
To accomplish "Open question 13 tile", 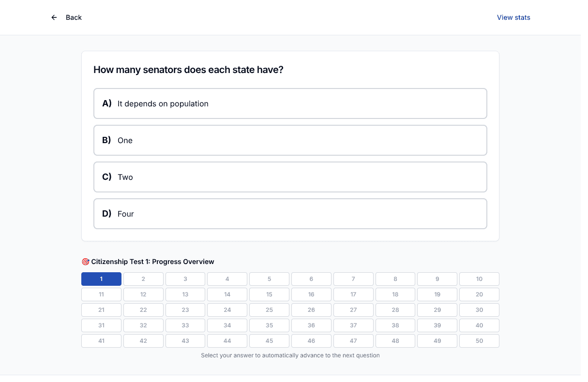I will tap(185, 294).
